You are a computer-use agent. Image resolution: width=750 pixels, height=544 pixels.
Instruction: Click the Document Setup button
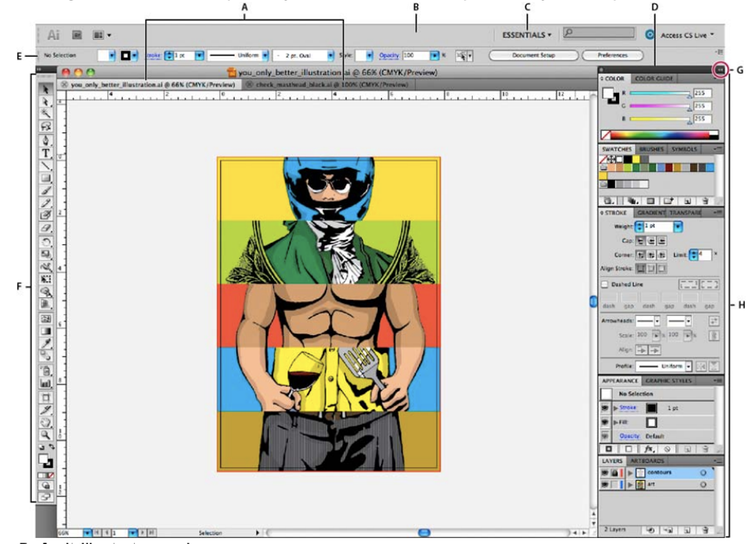[533, 55]
